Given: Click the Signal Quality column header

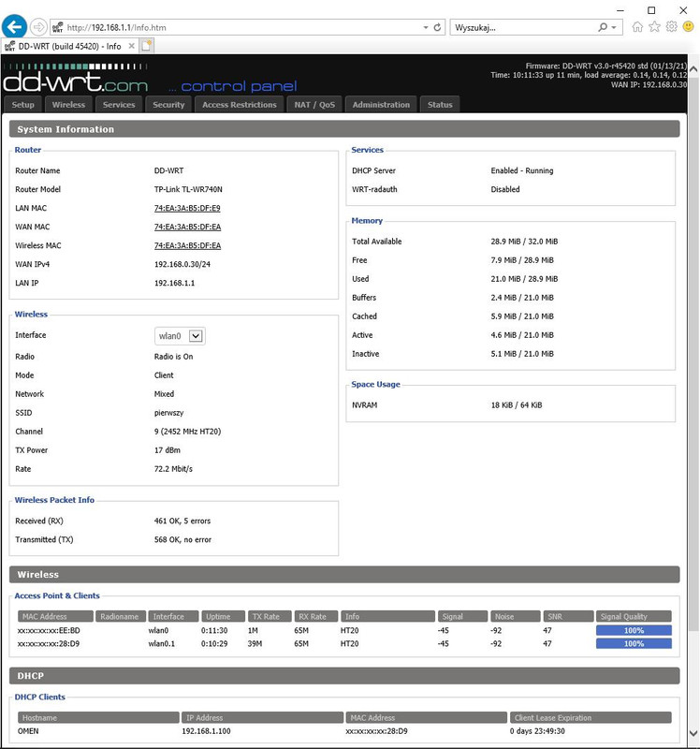Looking at the screenshot, I should [x=634, y=616].
